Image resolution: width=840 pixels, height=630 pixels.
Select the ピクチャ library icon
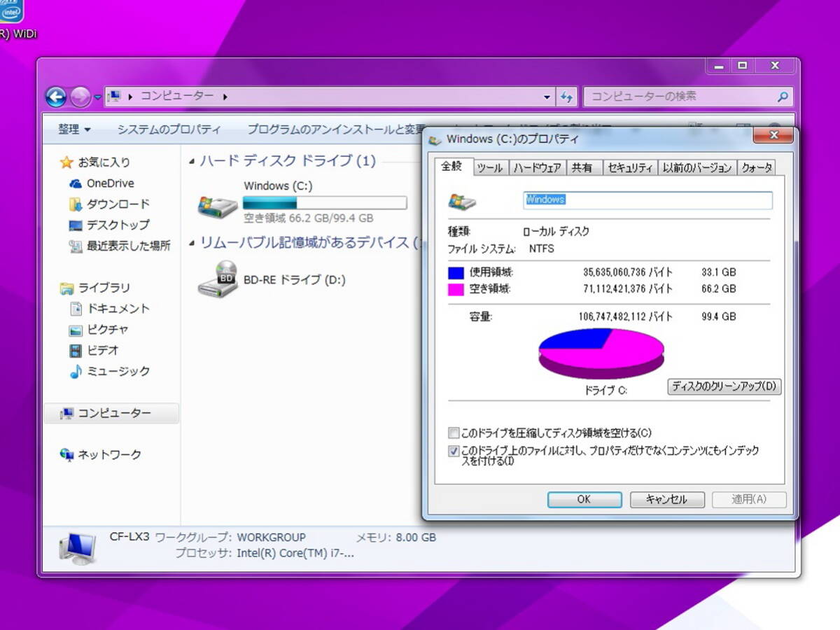[x=76, y=330]
